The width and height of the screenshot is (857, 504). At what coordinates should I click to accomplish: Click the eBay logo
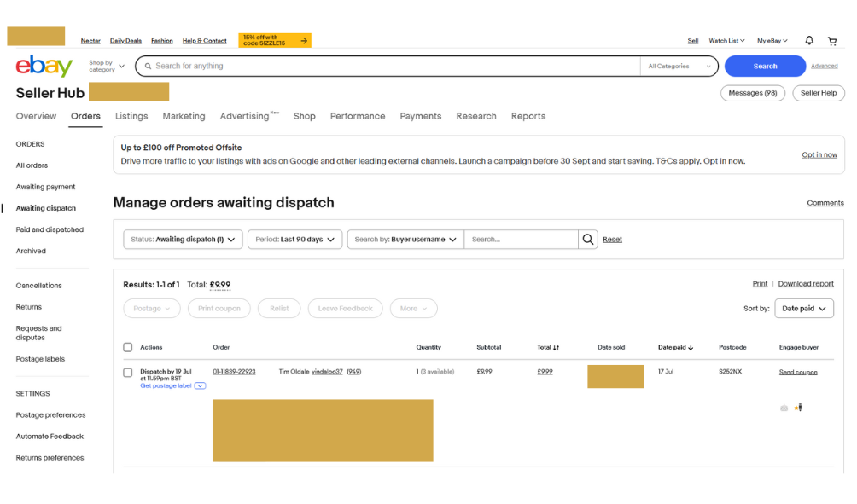(44, 66)
